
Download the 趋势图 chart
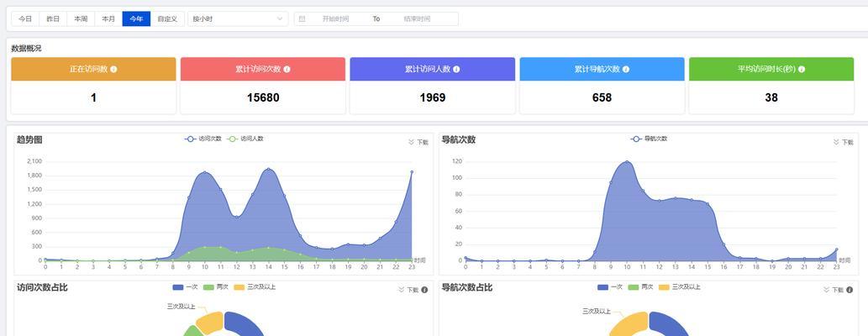coord(418,142)
